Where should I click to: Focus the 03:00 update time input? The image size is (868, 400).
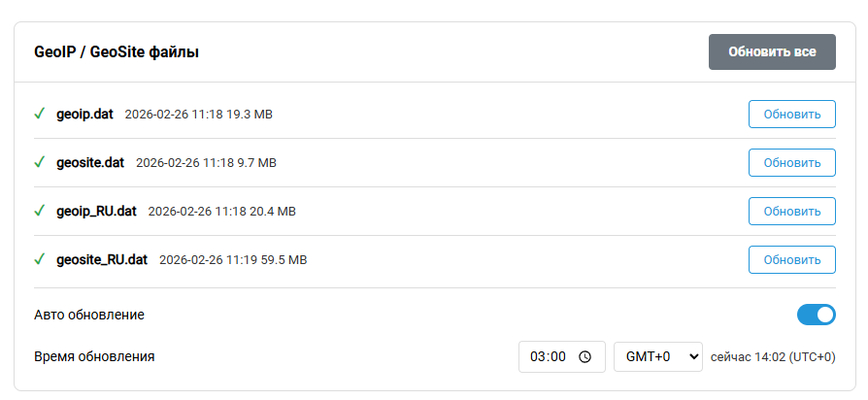click(549, 356)
